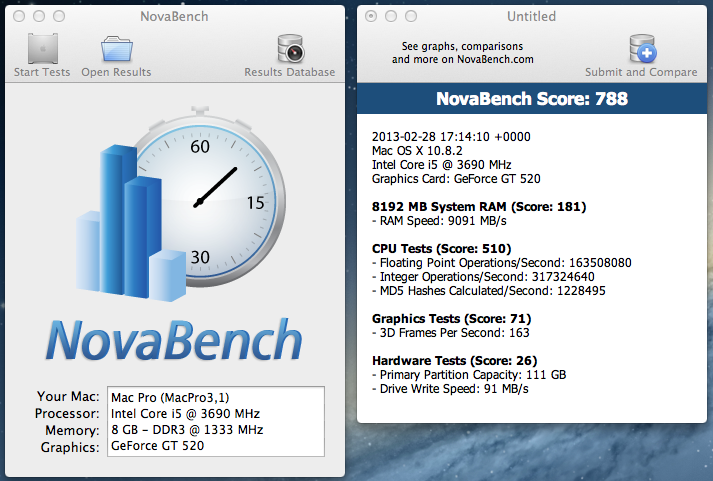Image resolution: width=713 pixels, height=481 pixels.
Task: Click the NovaBench window title
Action: 174,16
